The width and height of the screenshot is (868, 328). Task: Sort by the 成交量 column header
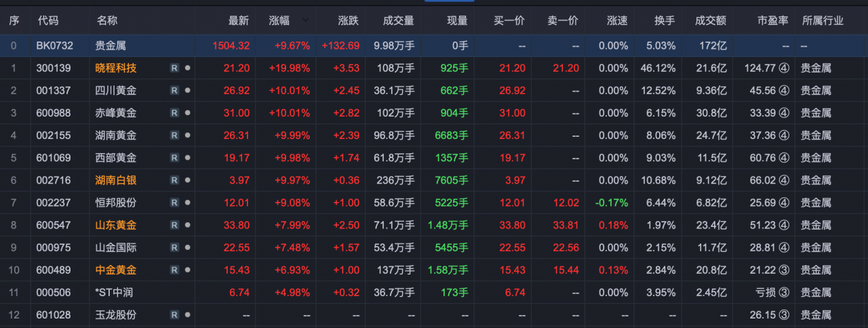pos(398,21)
